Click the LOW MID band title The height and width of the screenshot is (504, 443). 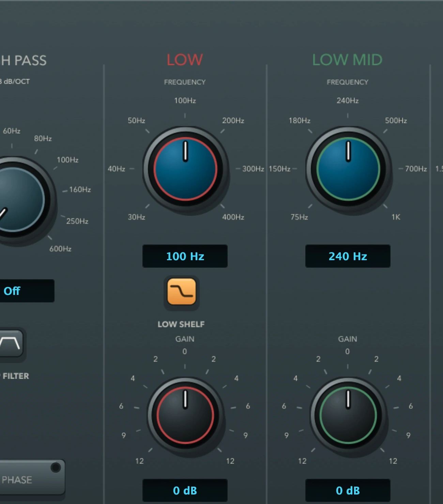347,60
